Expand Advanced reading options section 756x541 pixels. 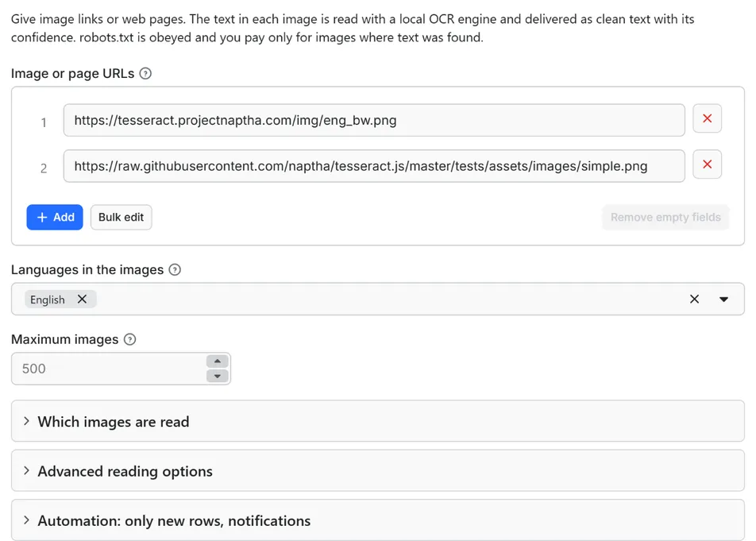coord(378,471)
